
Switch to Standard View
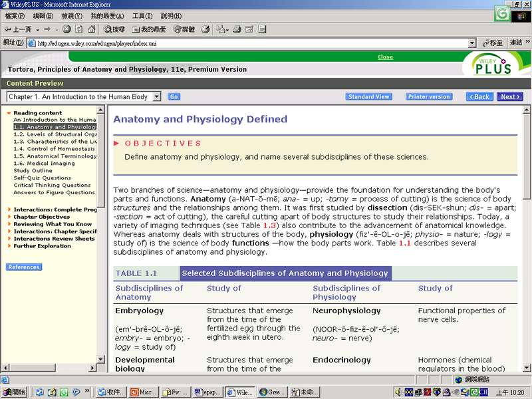pos(369,96)
